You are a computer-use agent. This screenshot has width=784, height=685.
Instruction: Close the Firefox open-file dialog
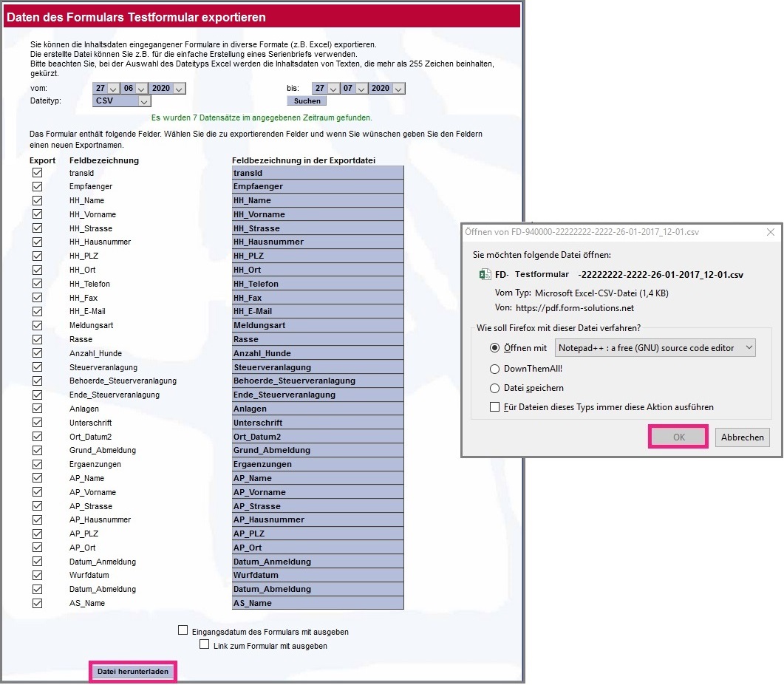(x=771, y=232)
